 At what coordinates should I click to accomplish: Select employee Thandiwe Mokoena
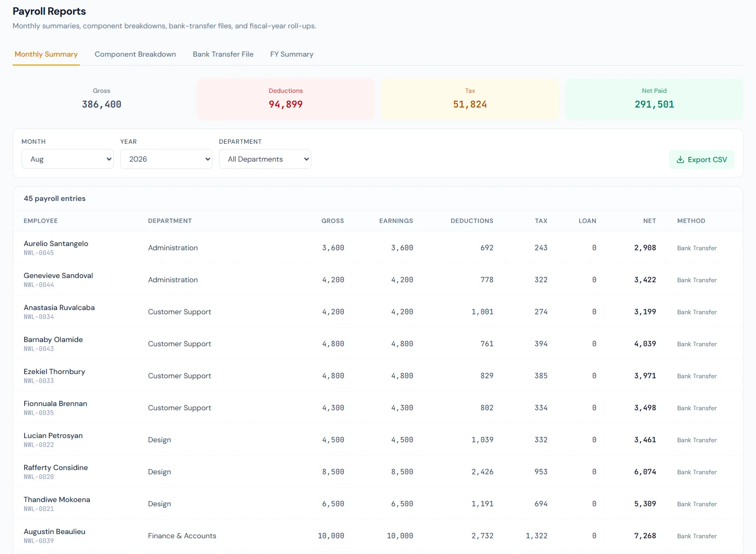tap(57, 499)
